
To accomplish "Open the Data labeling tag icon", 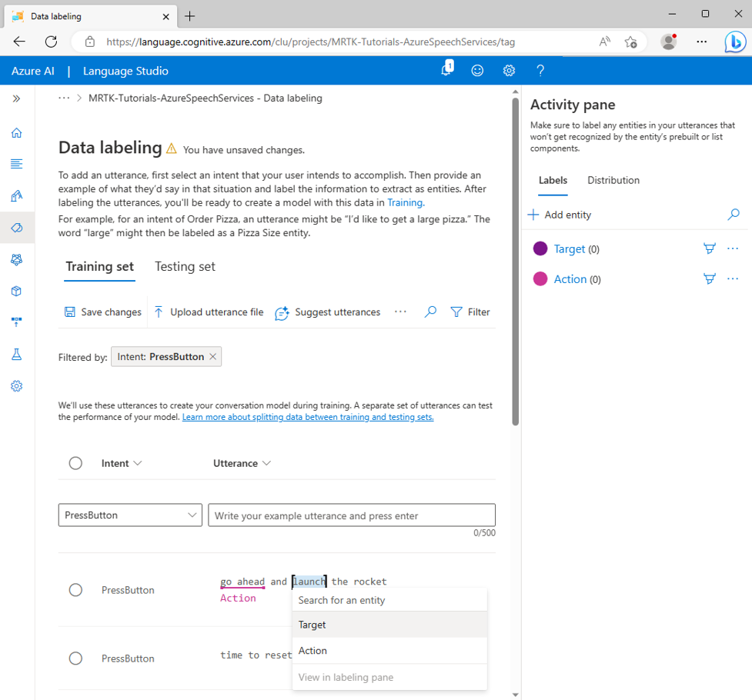I will click(x=17, y=228).
